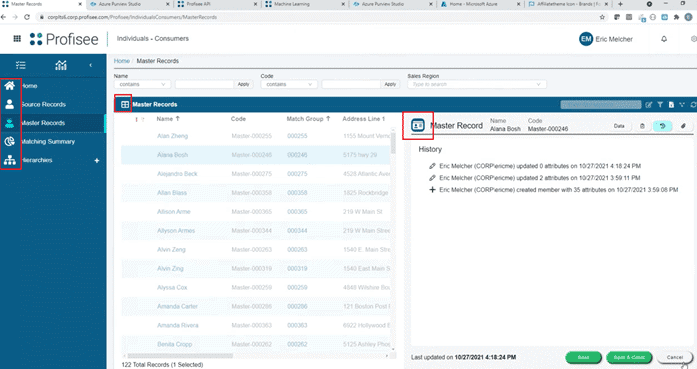Screen dimensions: 697x369
Task: Switch to the Data view button
Action: pos(619,126)
